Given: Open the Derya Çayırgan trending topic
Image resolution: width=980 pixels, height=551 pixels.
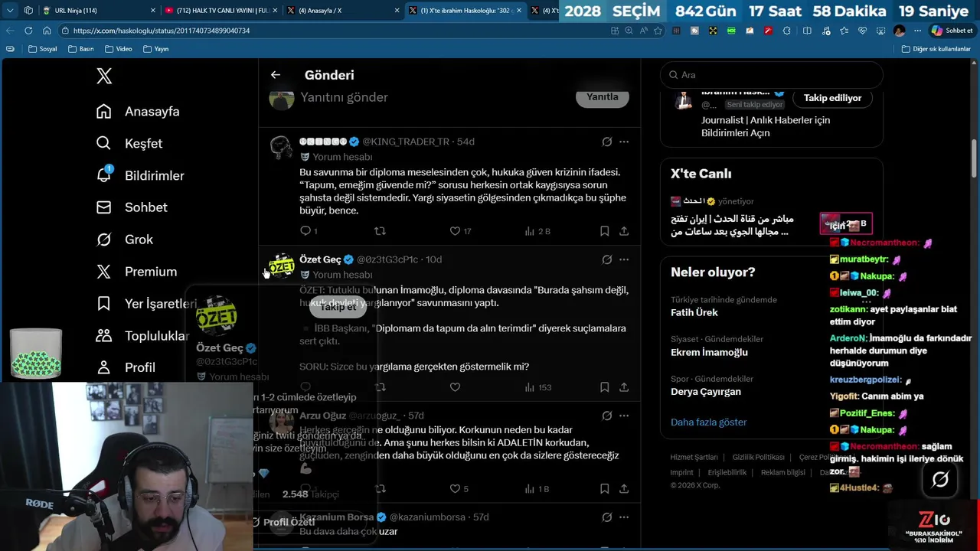Looking at the screenshot, I should click(706, 392).
